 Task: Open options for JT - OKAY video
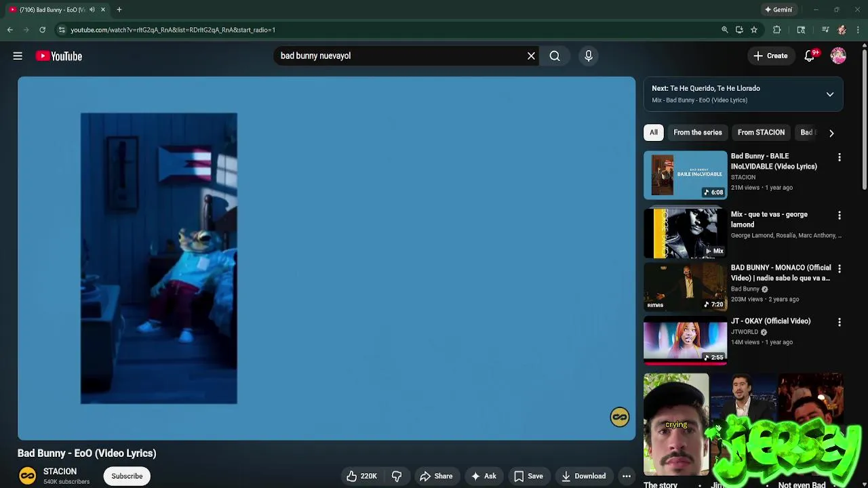click(x=840, y=323)
